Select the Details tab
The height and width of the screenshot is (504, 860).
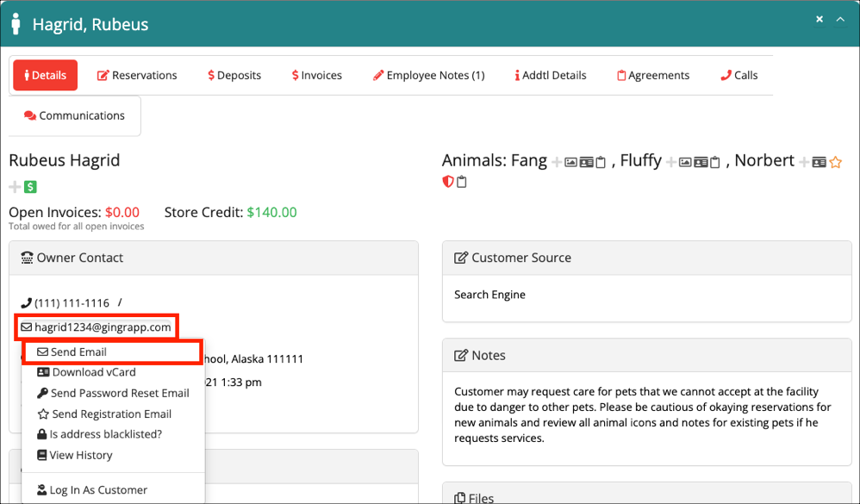click(46, 75)
